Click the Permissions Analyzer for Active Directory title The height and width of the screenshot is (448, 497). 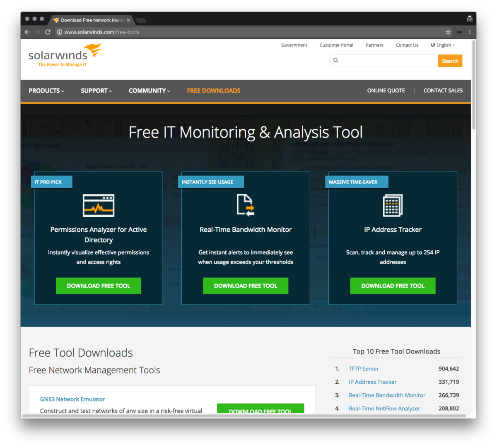(x=99, y=235)
